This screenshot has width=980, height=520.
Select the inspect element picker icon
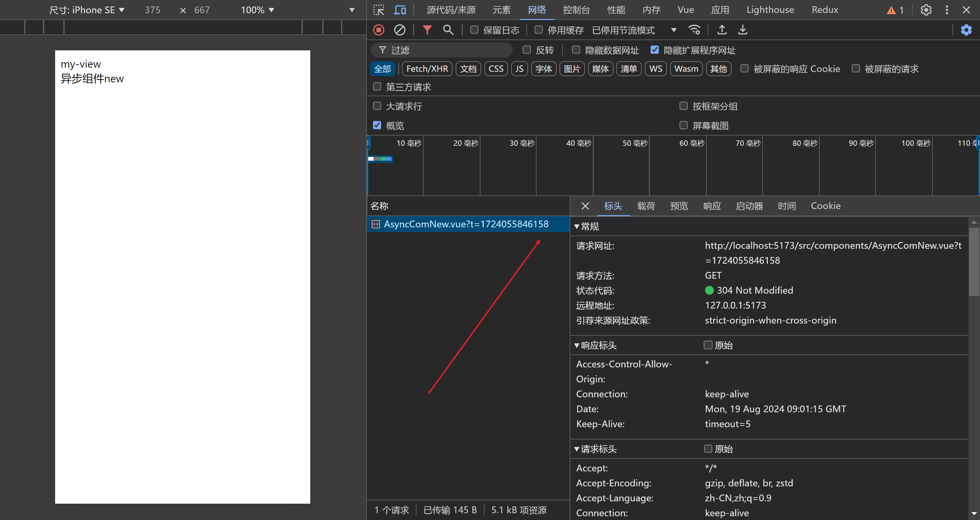coord(378,10)
